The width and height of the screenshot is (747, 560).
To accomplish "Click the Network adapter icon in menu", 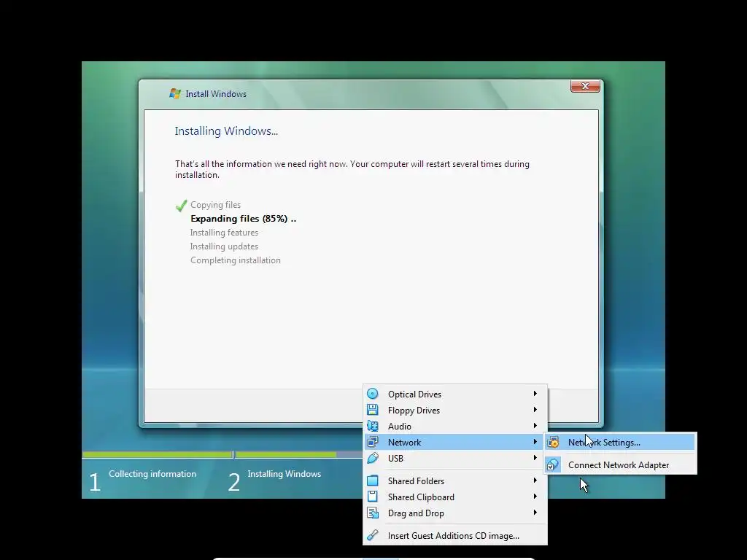I will [x=373, y=442].
